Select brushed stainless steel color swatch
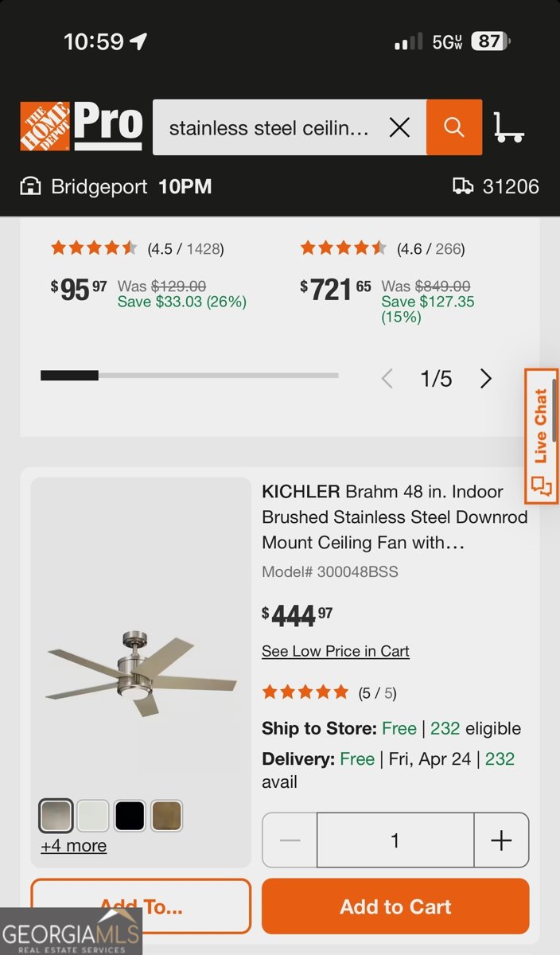The height and width of the screenshot is (955, 560). [x=56, y=816]
